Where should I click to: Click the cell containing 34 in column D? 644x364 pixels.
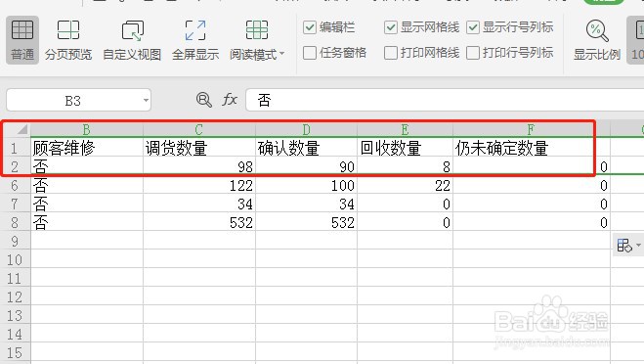(307, 204)
